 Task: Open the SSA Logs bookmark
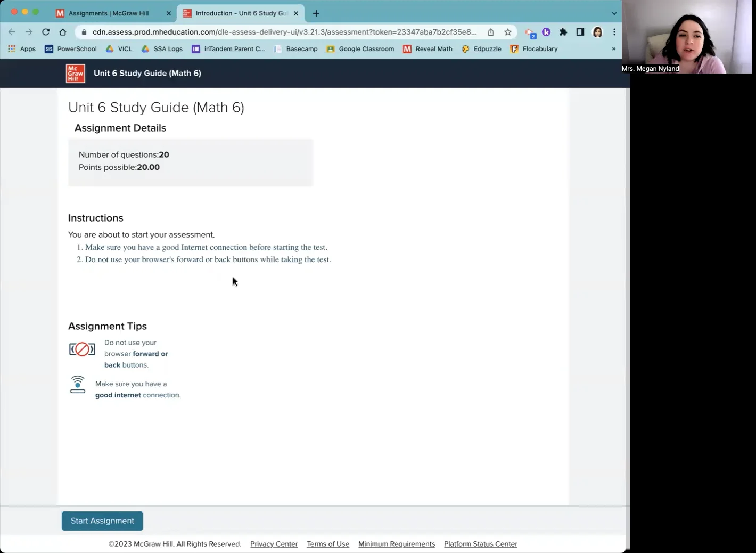pyautogui.click(x=162, y=49)
